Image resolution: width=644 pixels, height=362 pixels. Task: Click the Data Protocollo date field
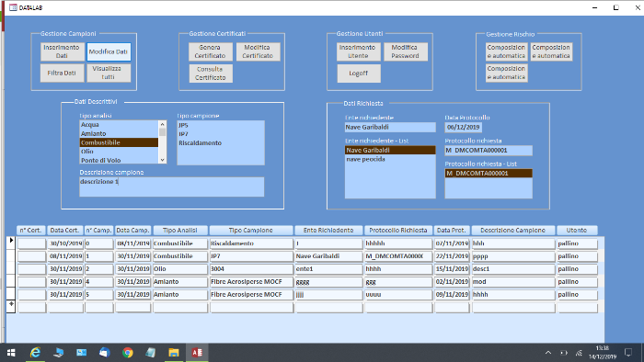point(463,127)
